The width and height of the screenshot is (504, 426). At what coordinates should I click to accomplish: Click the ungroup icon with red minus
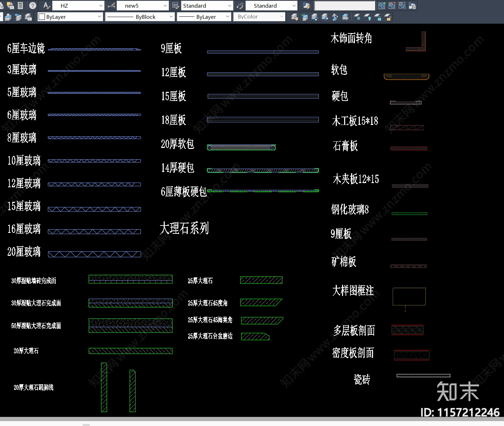tap(392, 6)
